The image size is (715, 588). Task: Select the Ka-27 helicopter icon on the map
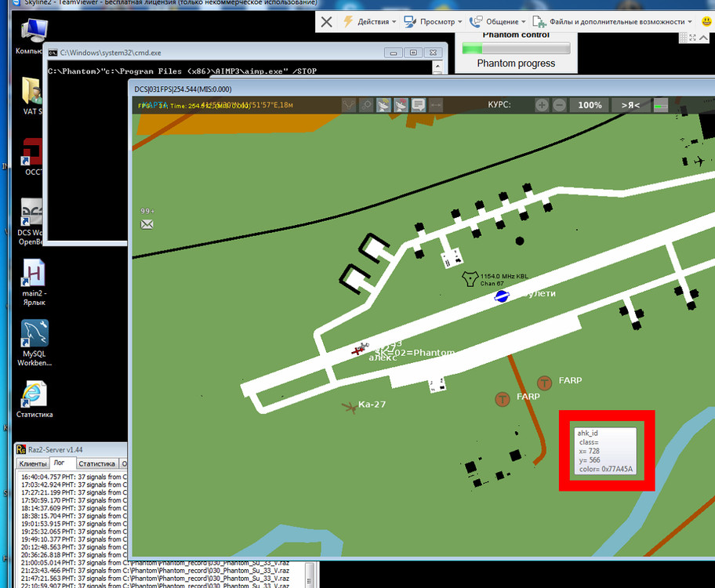click(x=350, y=406)
